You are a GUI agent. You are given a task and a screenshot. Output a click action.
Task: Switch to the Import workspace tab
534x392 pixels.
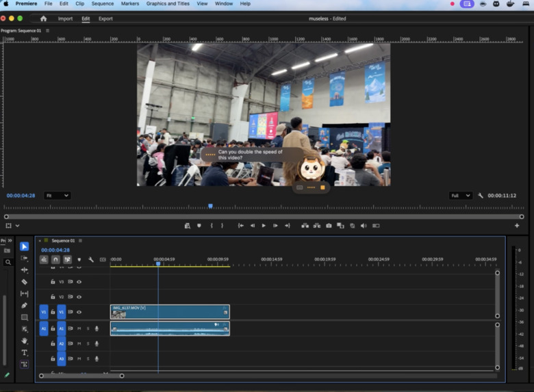pyautogui.click(x=65, y=18)
